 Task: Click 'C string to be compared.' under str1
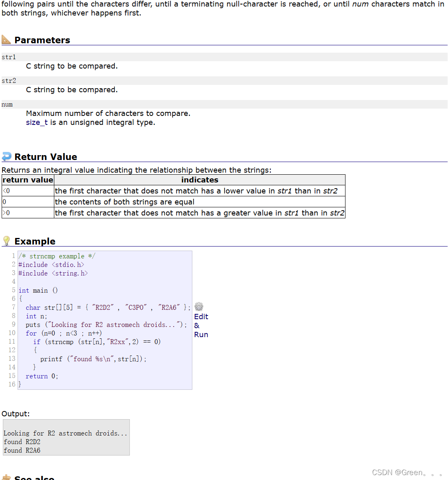point(71,66)
